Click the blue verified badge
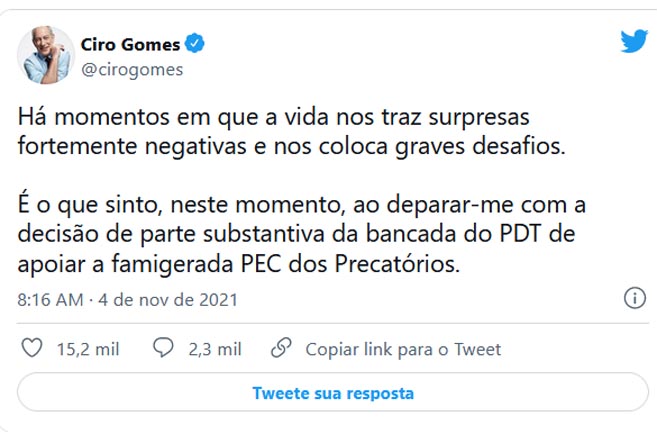This screenshot has height=443, width=657. click(197, 44)
